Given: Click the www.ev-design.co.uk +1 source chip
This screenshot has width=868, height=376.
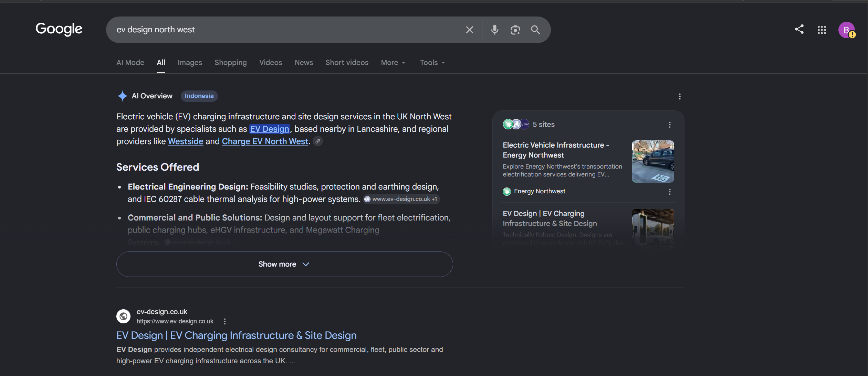Looking at the screenshot, I should 401,199.
